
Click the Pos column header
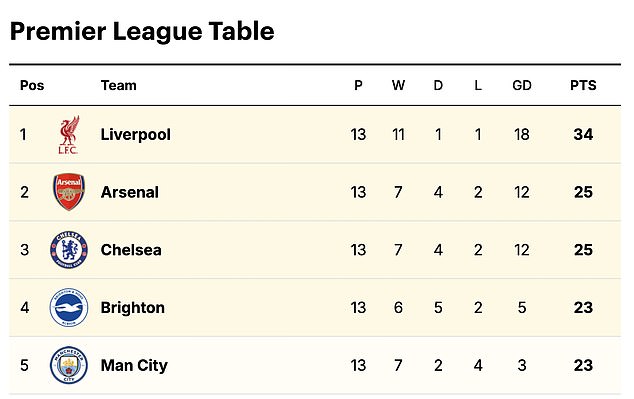click(32, 85)
